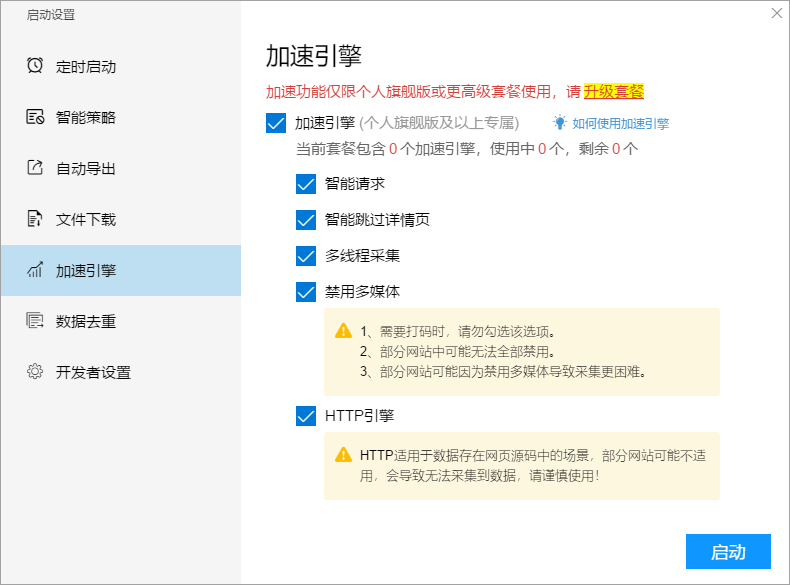The height and width of the screenshot is (585, 790).
Task: Click the 加速引擎 chart icon in sidebar
Action: 35,270
